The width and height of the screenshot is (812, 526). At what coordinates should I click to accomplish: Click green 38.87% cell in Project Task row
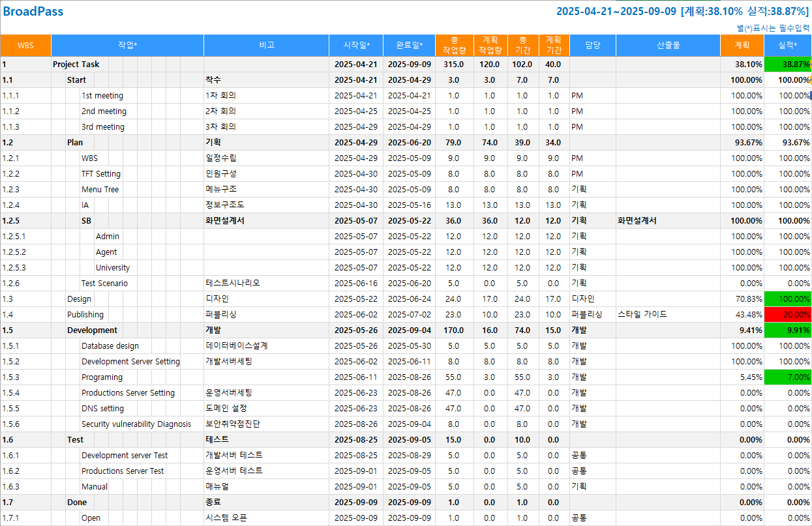click(x=787, y=65)
